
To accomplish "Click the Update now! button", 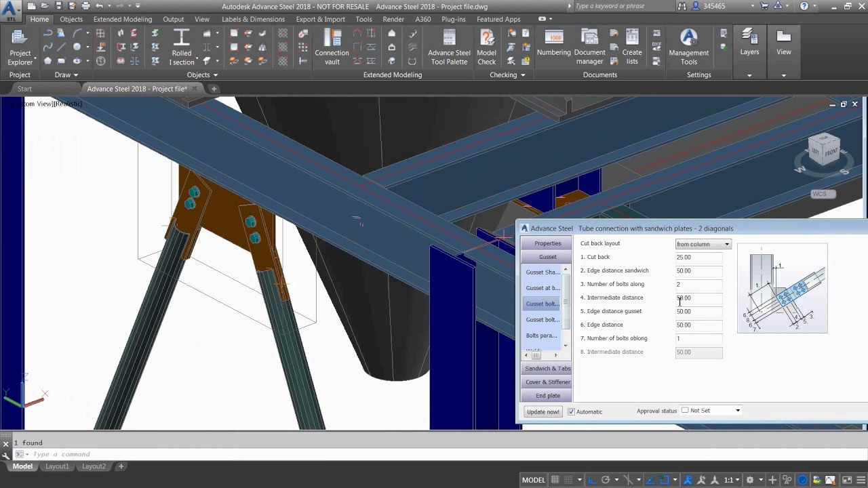I will [543, 411].
